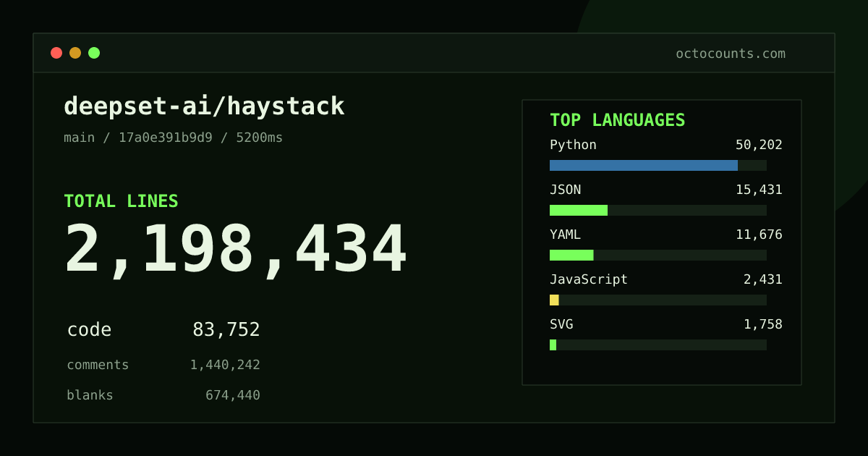Click the Python language label
This screenshot has height=456, width=868.
tap(573, 145)
